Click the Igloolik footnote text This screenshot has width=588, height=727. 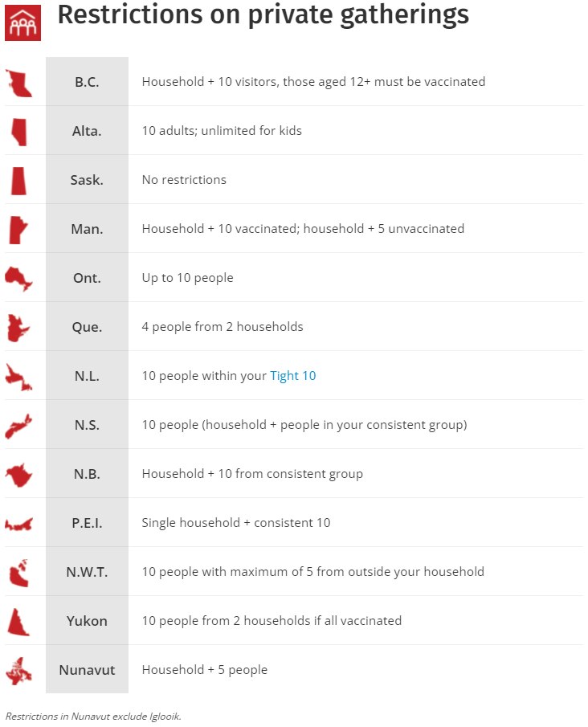pos(93,716)
